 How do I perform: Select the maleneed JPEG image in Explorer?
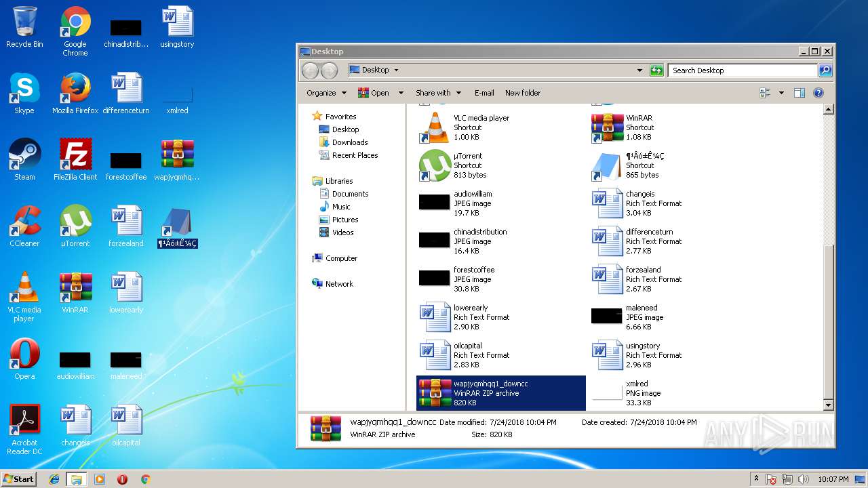[x=673, y=317]
